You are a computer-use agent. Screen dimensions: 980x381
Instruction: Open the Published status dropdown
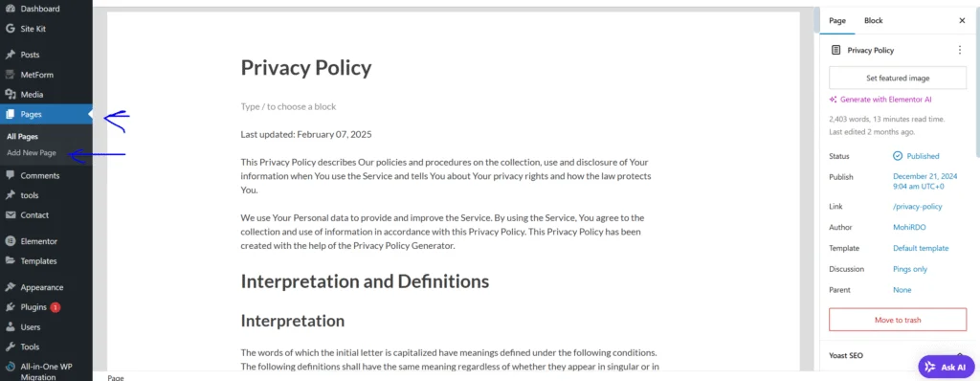pos(916,156)
